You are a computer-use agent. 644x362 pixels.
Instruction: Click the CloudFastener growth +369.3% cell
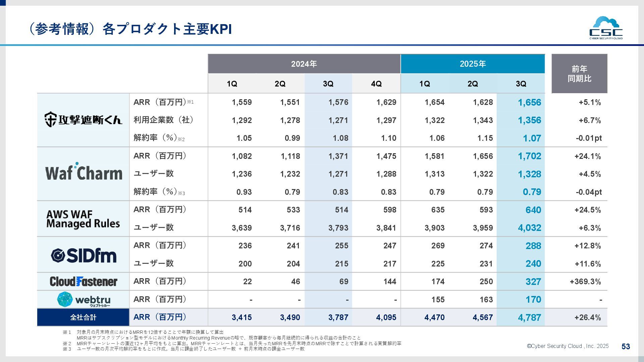click(585, 282)
